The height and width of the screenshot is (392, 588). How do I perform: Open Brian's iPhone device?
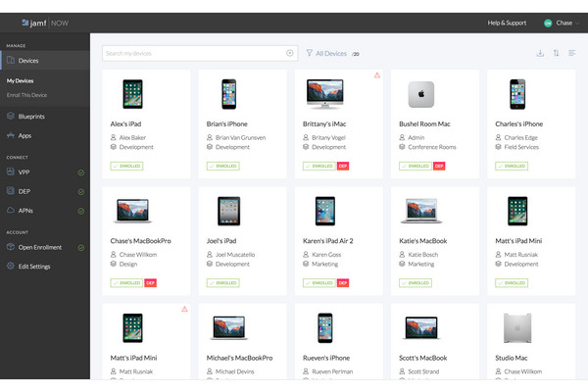(x=242, y=123)
